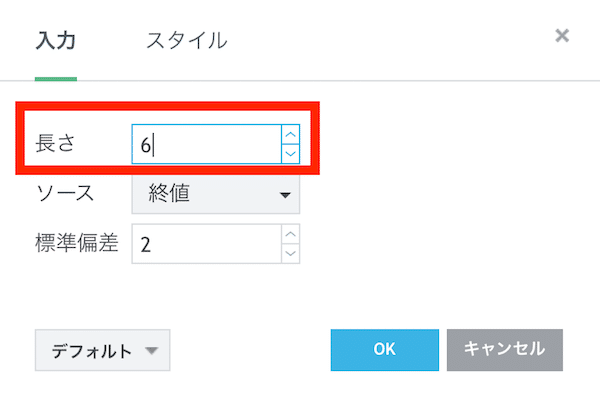Increase the 長さ value with up arrow
The height and width of the screenshot is (409, 600).
pos(290,135)
